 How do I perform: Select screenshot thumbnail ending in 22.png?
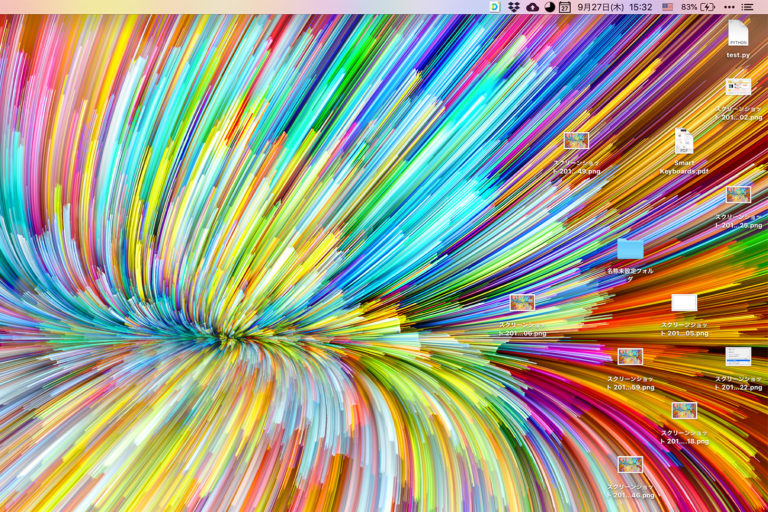[738, 357]
